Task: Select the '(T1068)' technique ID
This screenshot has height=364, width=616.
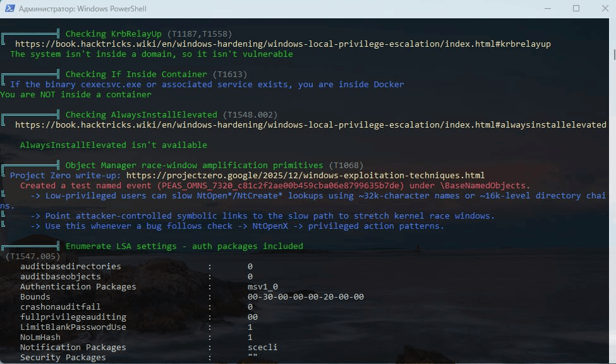Action: (x=346, y=166)
